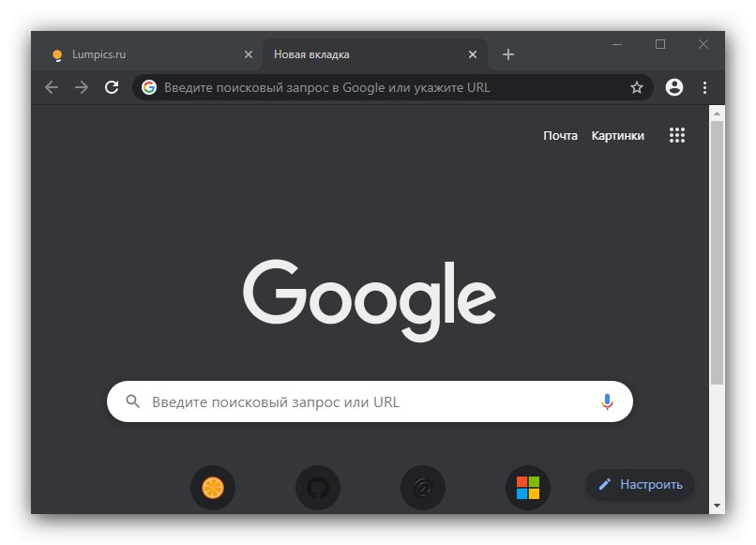This screenshot has width=756, height=545.
Task: Select the Новая вкладка tab
Action: [375, 54]
